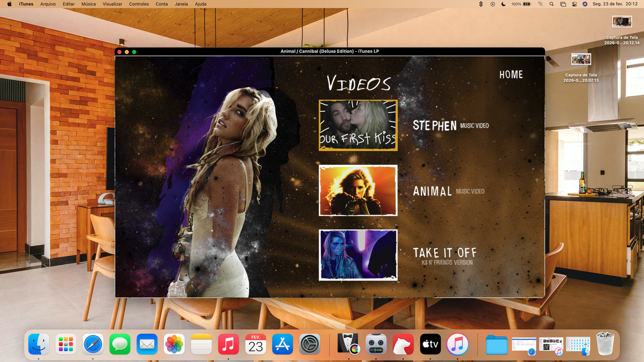Open red Music app in dock
The width and height of the screenshot is (644, 362).
tap(228, 344)
